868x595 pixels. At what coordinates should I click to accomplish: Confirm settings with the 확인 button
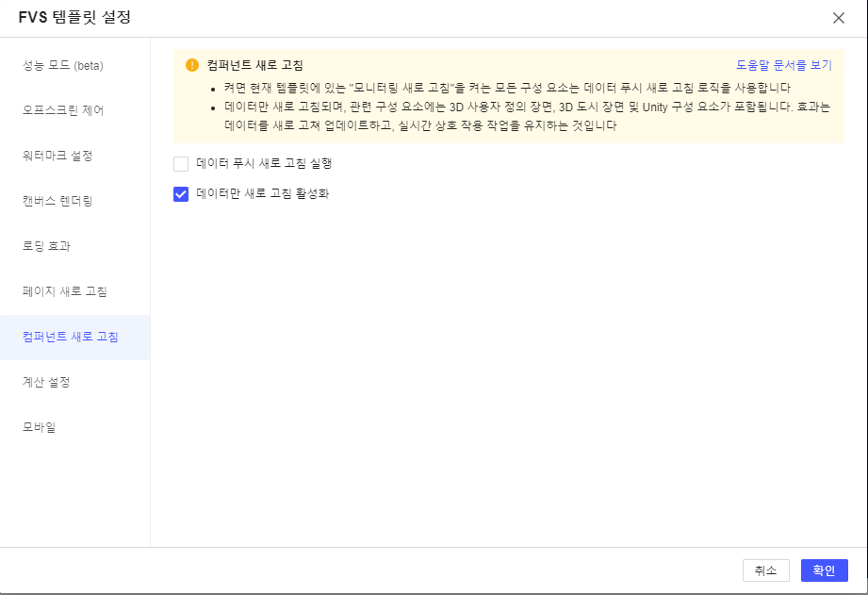click(x=825, y=570)
